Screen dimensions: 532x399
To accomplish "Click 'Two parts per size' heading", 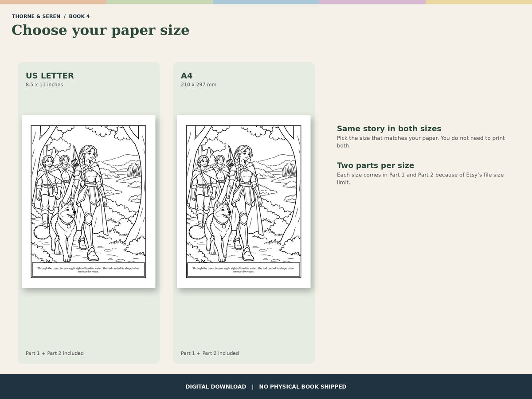I will (376, 165).
